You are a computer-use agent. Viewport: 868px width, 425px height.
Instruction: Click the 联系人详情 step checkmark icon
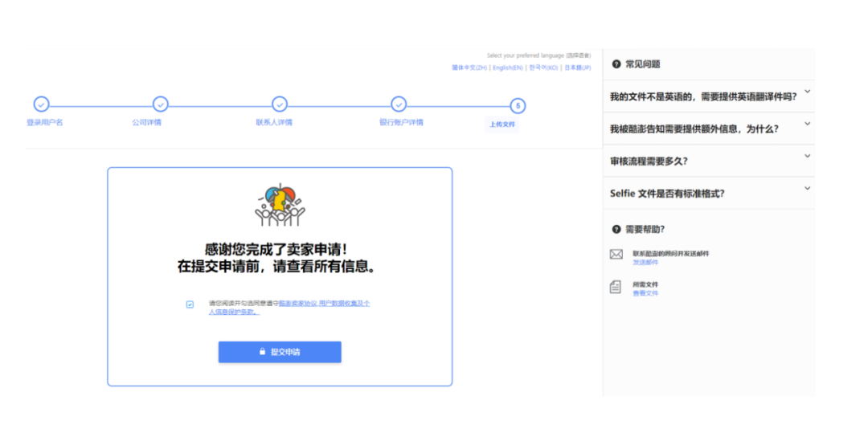tap(279, 104)
